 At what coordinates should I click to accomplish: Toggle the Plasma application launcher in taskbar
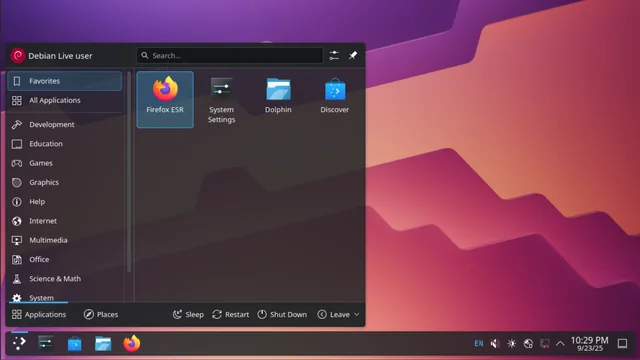coord(19,343)
